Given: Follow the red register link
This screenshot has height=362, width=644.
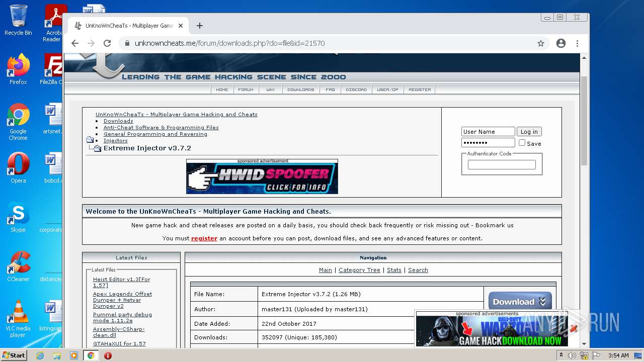Looking at the screenshot, I should click(204, 238).
